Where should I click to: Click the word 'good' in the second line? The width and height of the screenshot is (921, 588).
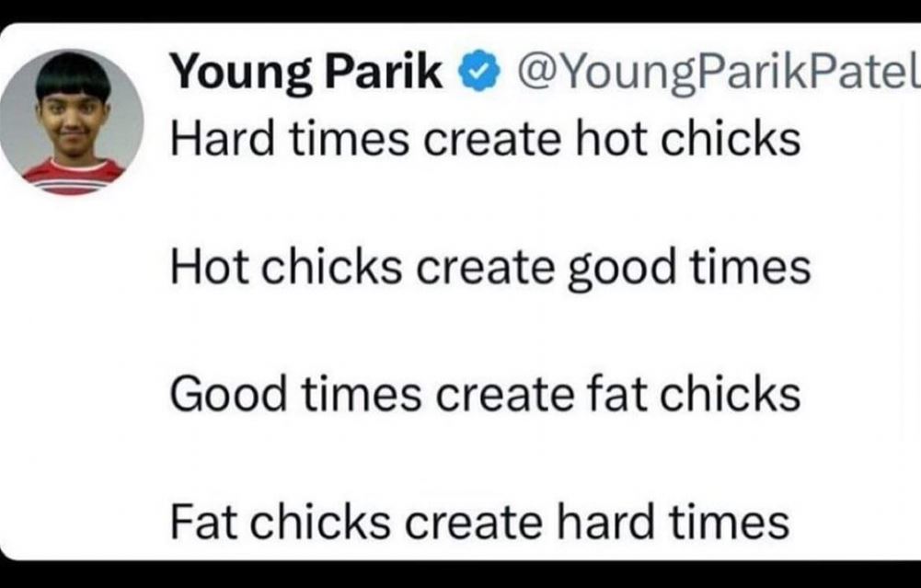pos(622,271)
